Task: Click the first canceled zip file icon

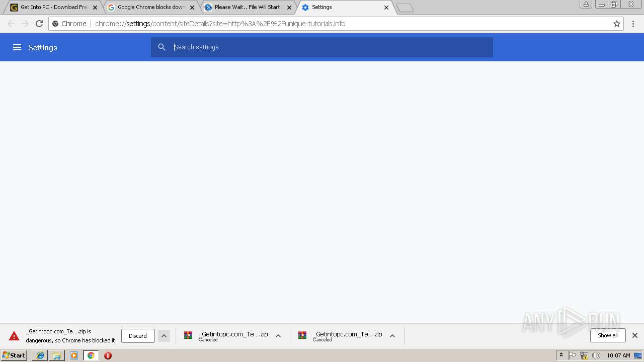Action: pyautogui.click(x=188, y=335)
